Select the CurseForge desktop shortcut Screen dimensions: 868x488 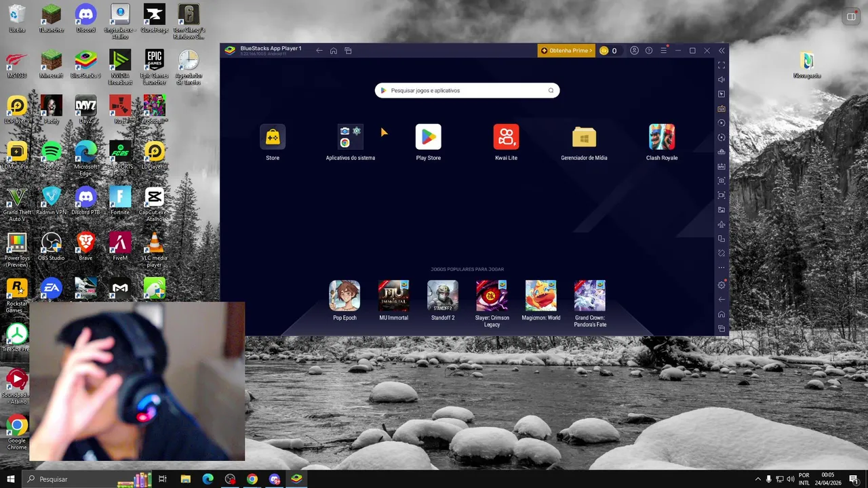click(155, 19)
